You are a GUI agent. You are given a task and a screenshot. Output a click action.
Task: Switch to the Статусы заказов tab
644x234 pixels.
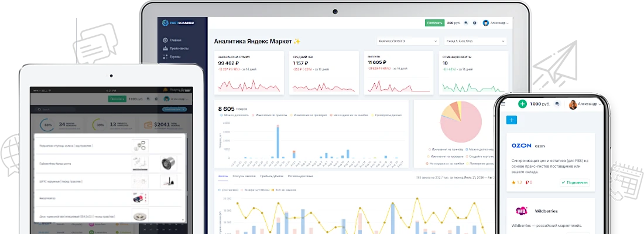[x=244, y=176]
